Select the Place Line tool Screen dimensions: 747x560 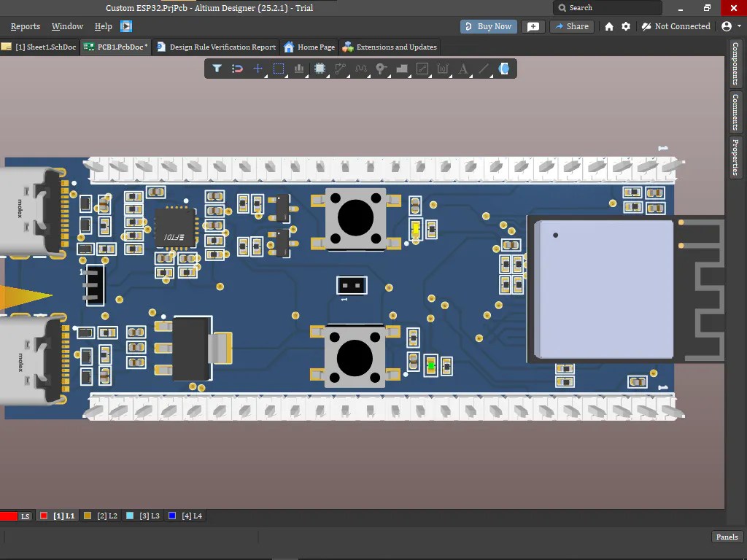[x=484, y=69]
